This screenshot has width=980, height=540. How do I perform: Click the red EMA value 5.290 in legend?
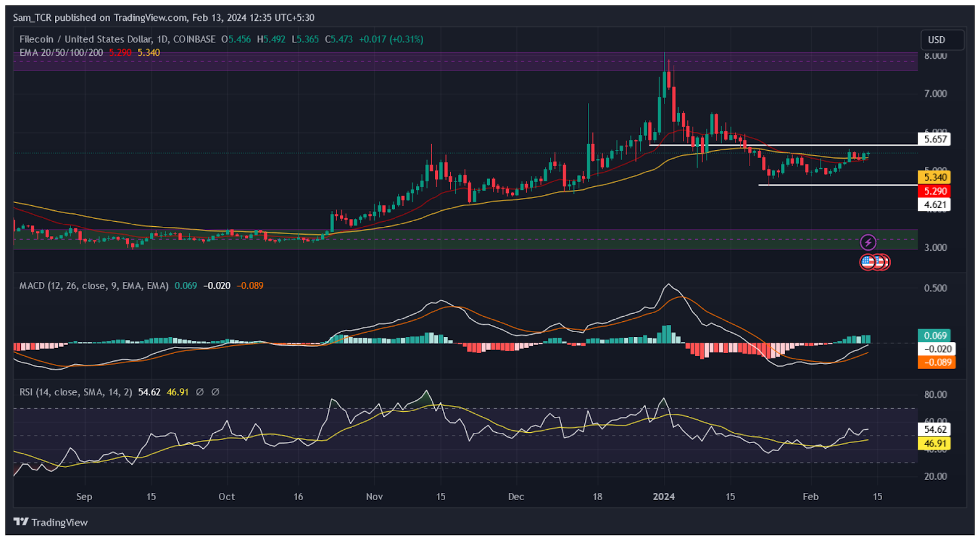pos(120,53)
